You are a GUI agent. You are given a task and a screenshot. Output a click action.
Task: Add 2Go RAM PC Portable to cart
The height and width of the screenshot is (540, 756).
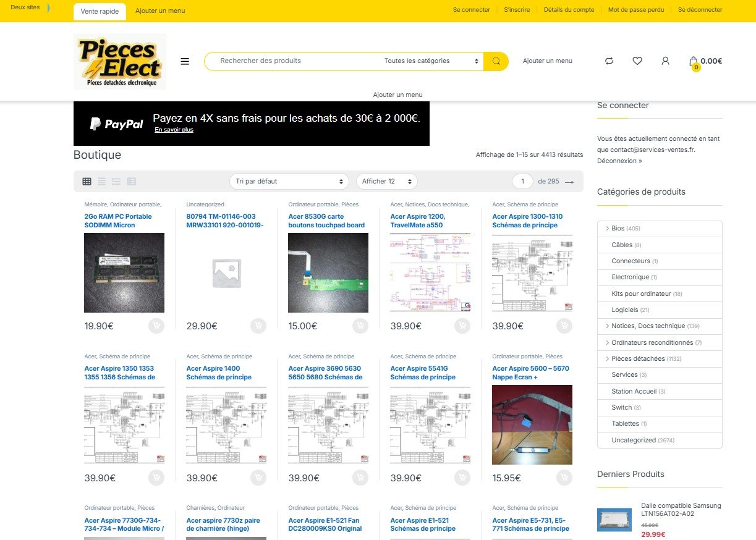pyautogui.click(x=156, y=326)
